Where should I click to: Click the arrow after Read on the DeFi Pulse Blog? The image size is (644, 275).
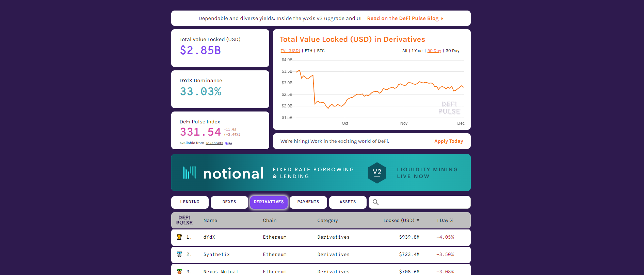click(x=442, y=19)
